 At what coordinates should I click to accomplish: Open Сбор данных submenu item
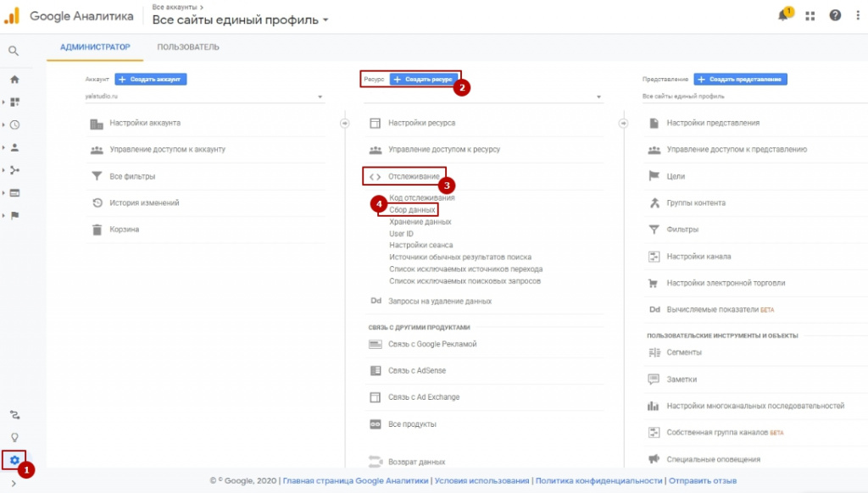412,210
